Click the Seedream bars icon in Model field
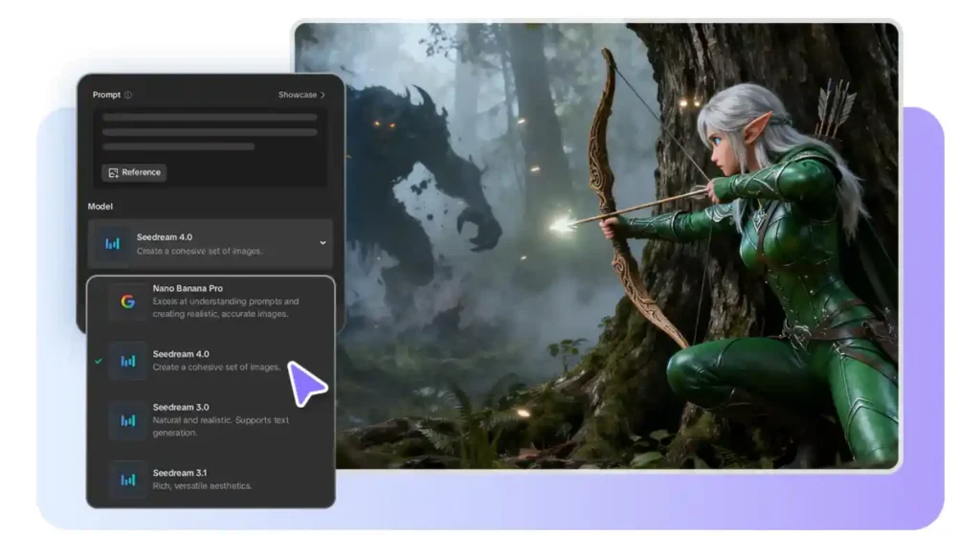The image size is (980, 535). (113, 244)
